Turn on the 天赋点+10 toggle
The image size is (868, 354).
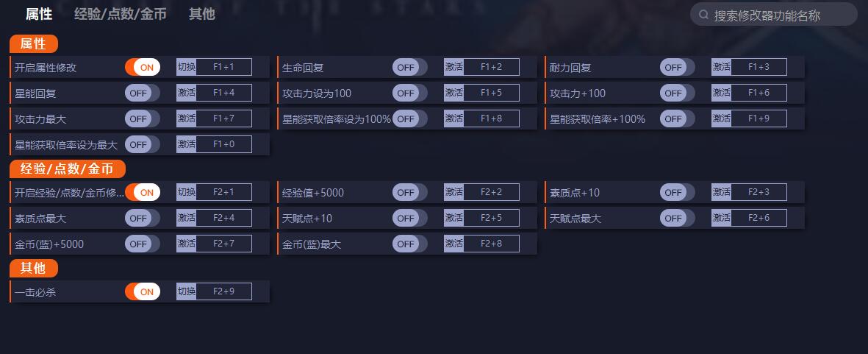[409, 218]
